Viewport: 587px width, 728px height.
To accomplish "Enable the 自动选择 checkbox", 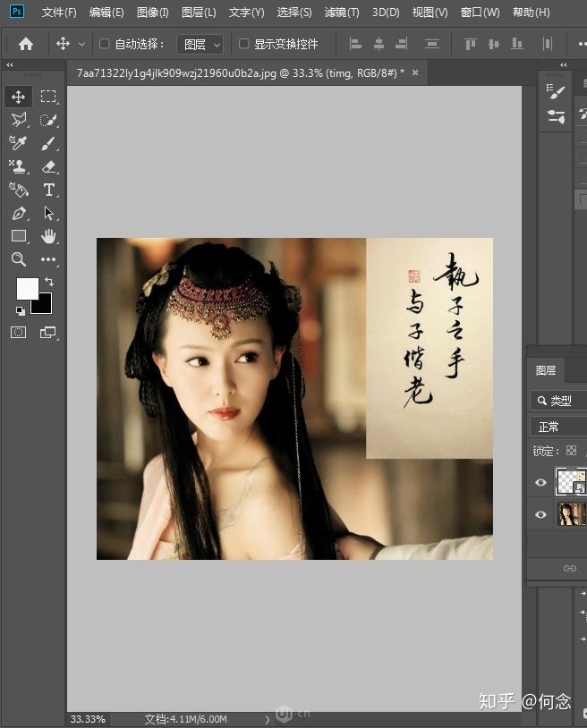I will (105, 44).
